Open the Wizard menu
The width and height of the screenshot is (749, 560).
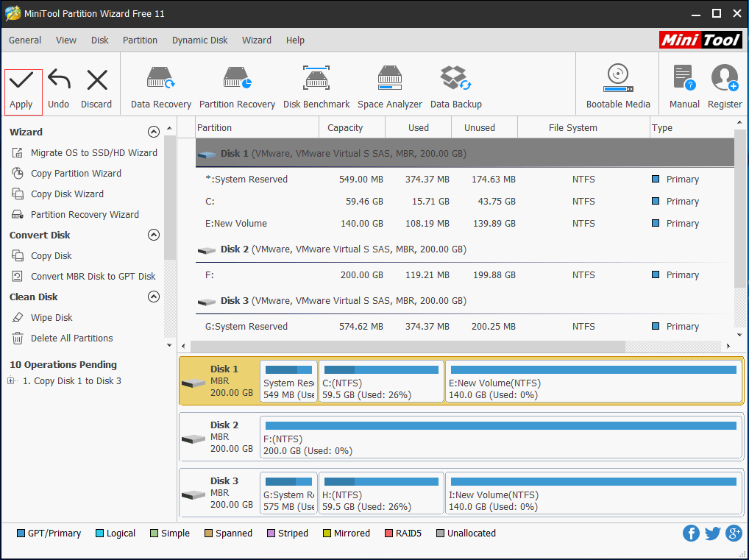click(257, 40)
